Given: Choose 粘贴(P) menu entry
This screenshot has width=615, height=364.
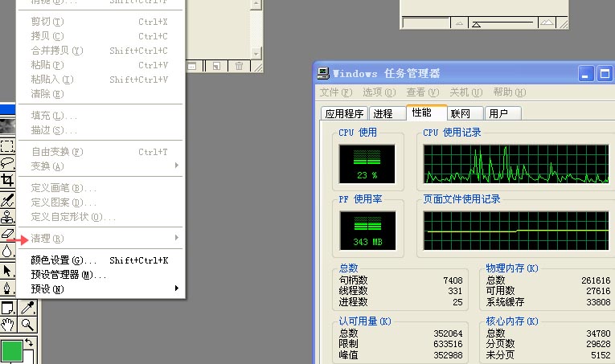Looking at the screenshot, I should point(100,65).
